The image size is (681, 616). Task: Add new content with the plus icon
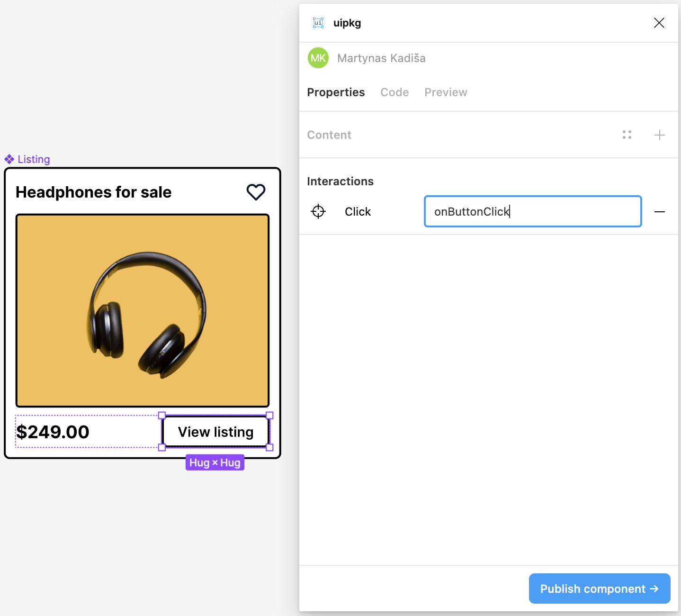[659, 135]
